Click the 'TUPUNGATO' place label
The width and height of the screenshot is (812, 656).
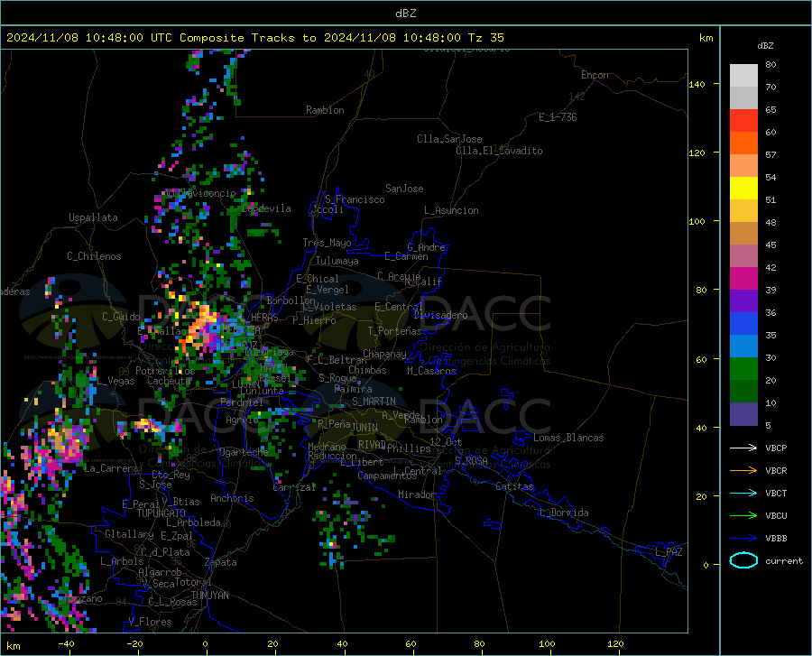click(x=161, y=513)
